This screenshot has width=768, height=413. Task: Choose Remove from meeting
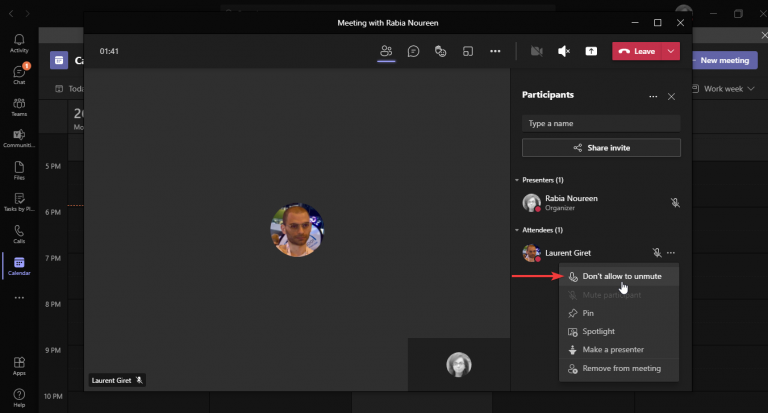click(x=619, y=368)
